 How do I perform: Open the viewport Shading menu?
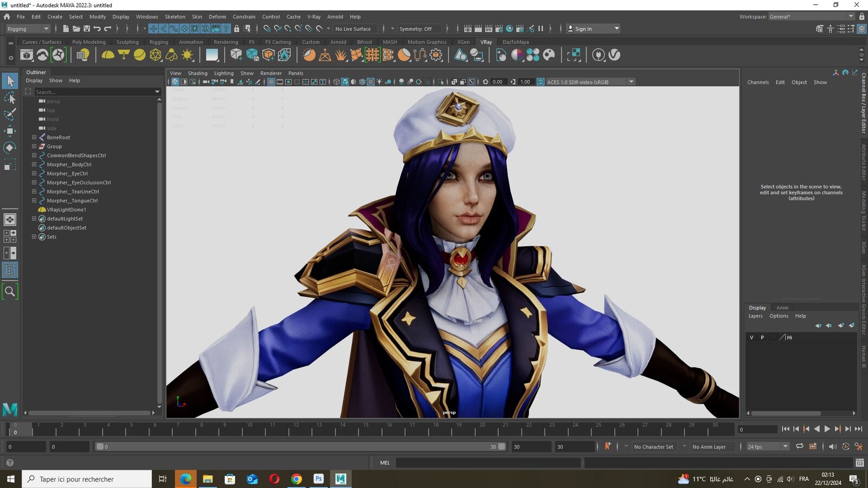coord(197,73)
